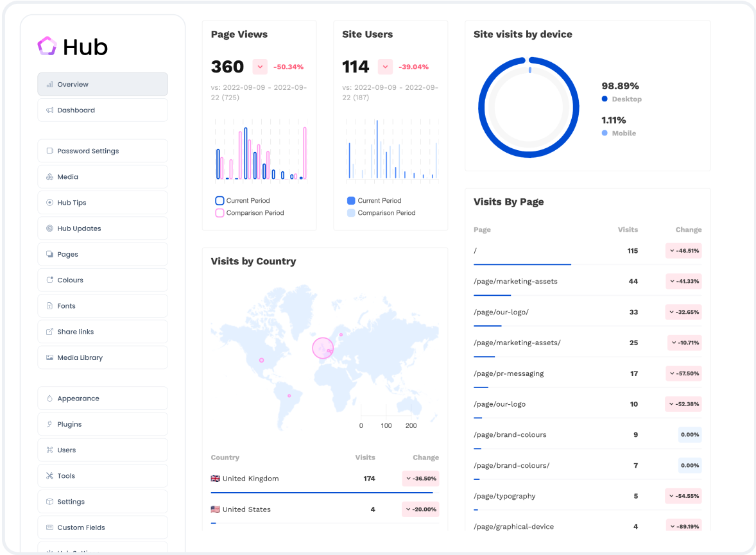Viewport: 756px width, 555px height.
Task: Open the Appearance sidebar item
Action: [103, 398]
